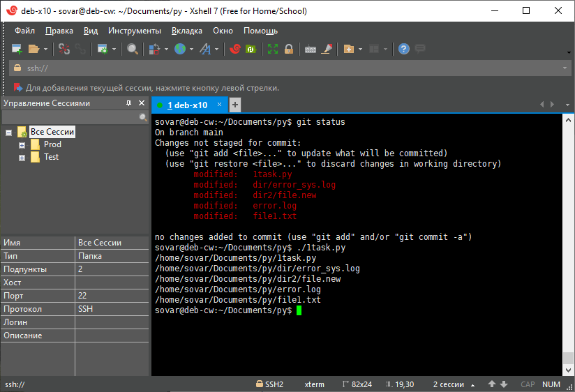The width and height of the screenshot is (575, 392).
Task: Click the tab scroll left arrow
Action: tap(542, 105)
